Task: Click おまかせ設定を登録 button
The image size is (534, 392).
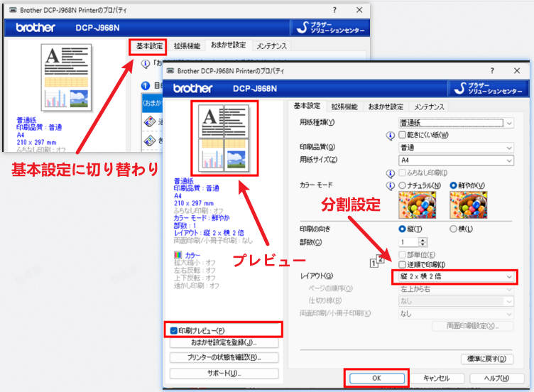Action: (224, 342)
